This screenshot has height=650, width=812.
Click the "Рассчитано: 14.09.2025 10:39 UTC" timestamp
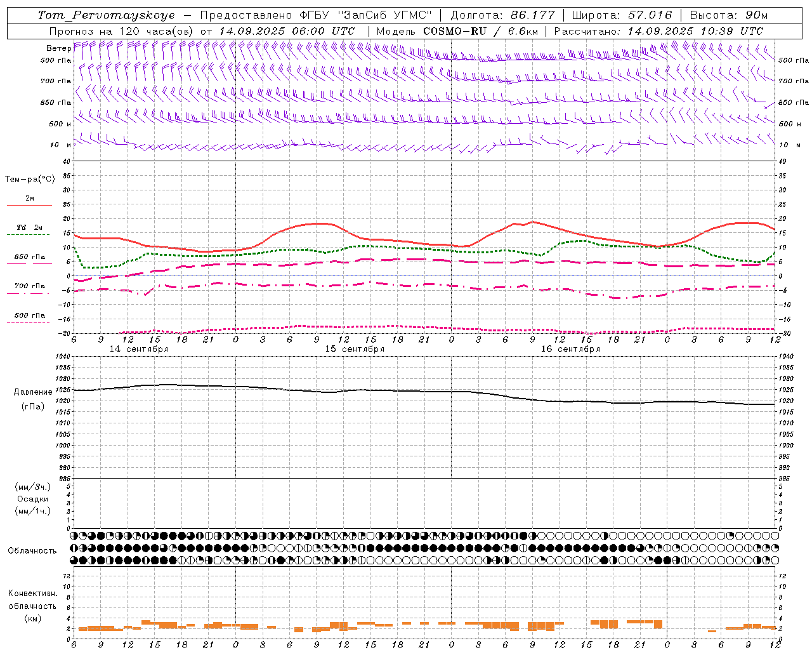[658, 31]
